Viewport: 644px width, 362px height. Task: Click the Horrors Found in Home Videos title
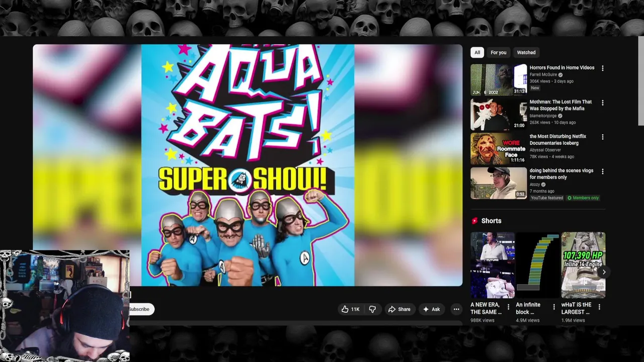coord(561,67)
